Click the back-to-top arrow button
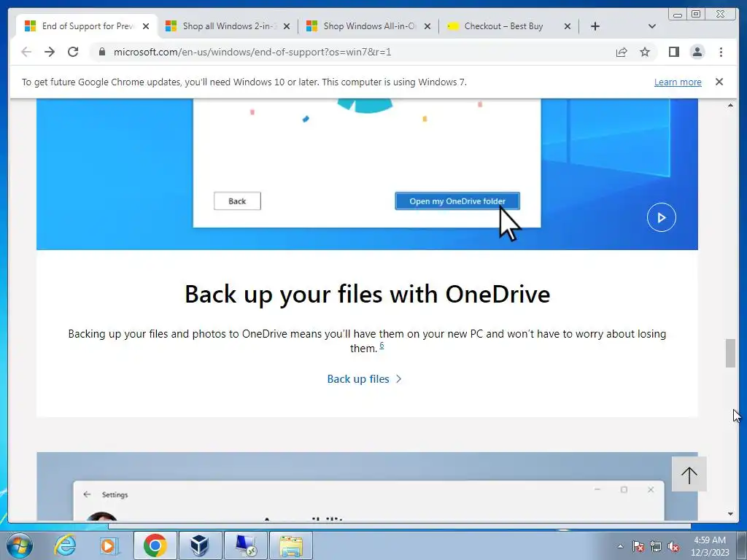Image resolution: width=747 pixels, height=560 pixels. point(689,474)
